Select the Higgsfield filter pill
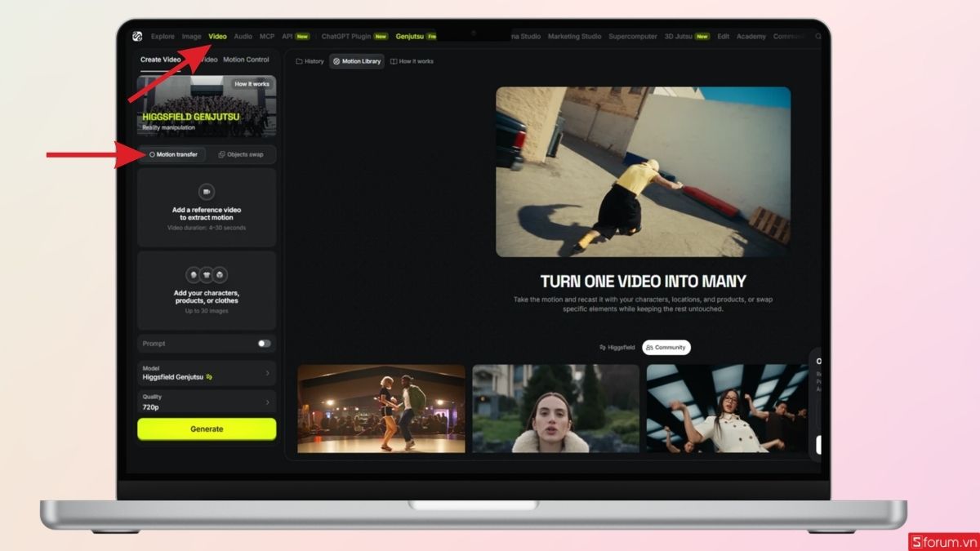The image size is (980, 551). click(x=617, y=348)
